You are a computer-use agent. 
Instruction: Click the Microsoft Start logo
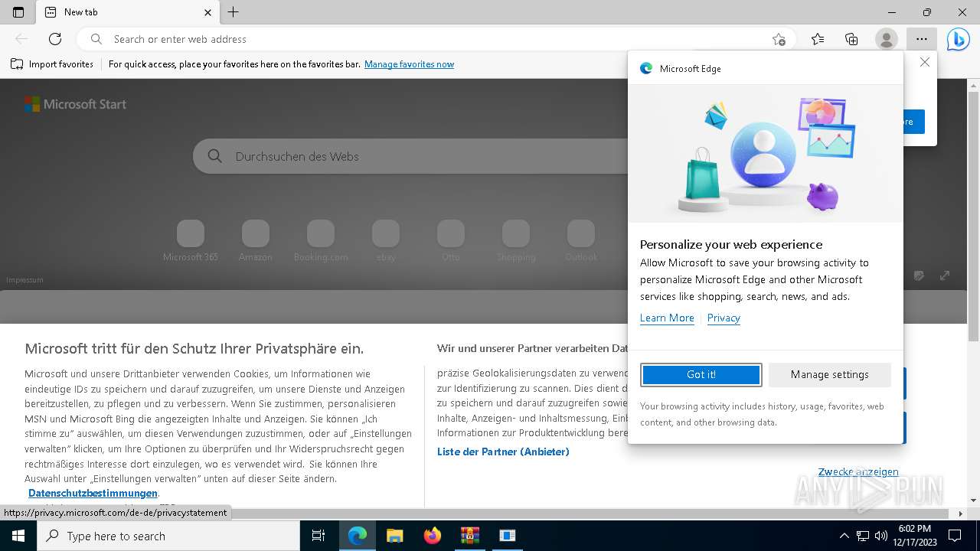click(x=75, y=104)
